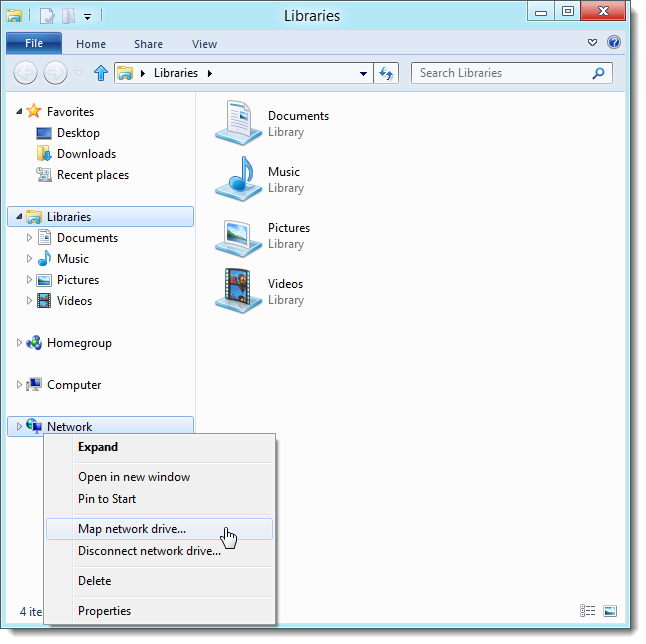
Task: Click the Forward navigation arrow
Action: [55, 73]
